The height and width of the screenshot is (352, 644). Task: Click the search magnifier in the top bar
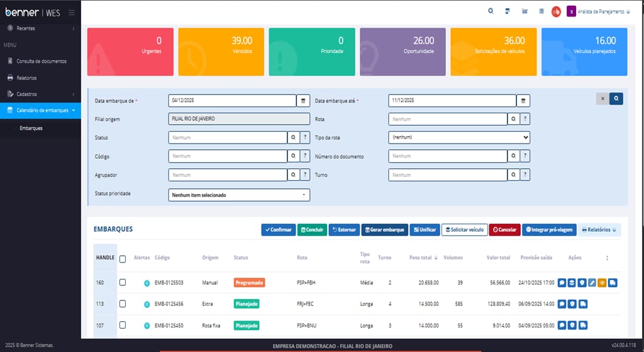pyautogui.click(x=491, y=11)
